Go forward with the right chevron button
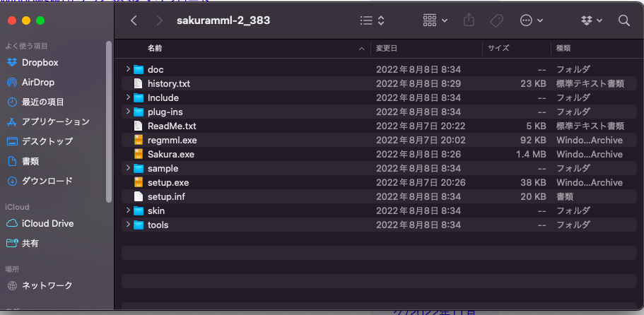This screenshot has width=644, height=315. click(x=160, y=20)
